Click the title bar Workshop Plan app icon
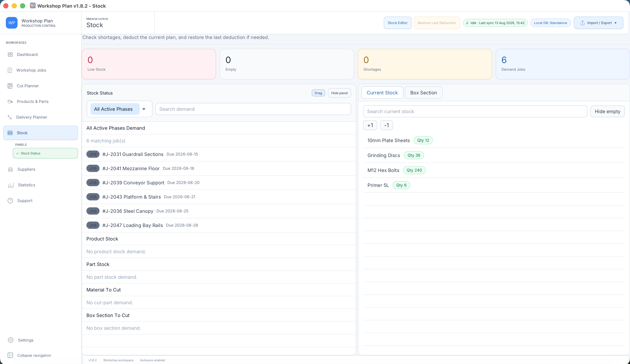630x364 pixels. pyautogui.click(x=33, y=6)
